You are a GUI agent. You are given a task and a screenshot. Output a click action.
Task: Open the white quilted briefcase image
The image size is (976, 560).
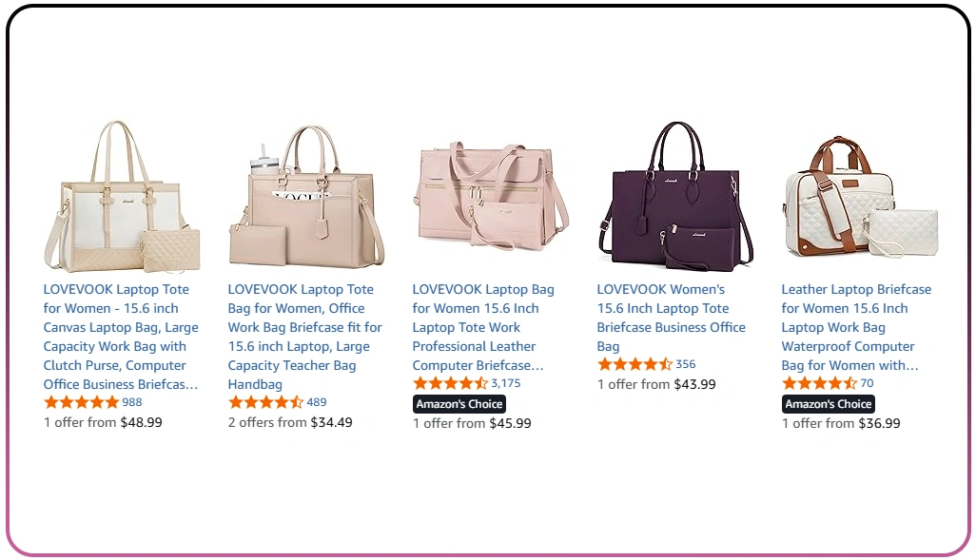click(x=860, y=197)
